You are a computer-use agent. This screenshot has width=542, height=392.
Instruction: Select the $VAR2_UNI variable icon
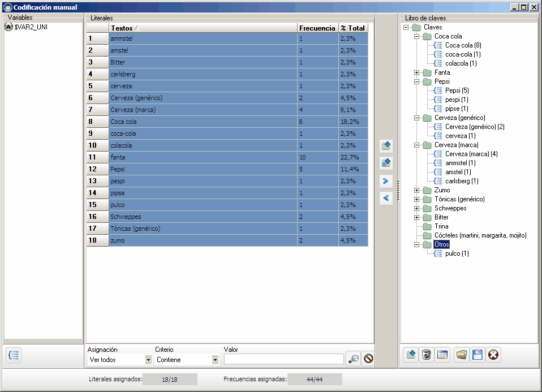(x=8, y=27)
